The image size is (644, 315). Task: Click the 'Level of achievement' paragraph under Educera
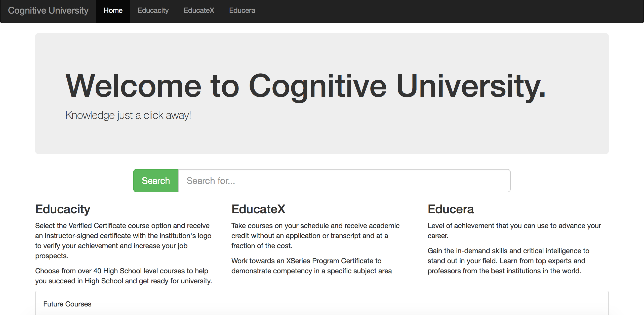[x=514, y=231]
